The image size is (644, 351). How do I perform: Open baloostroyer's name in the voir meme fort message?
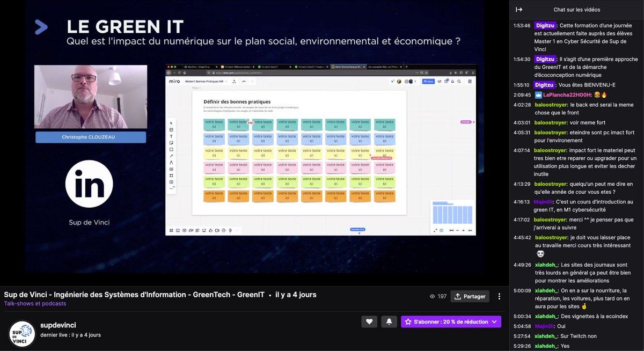click(x=551, y=123)
